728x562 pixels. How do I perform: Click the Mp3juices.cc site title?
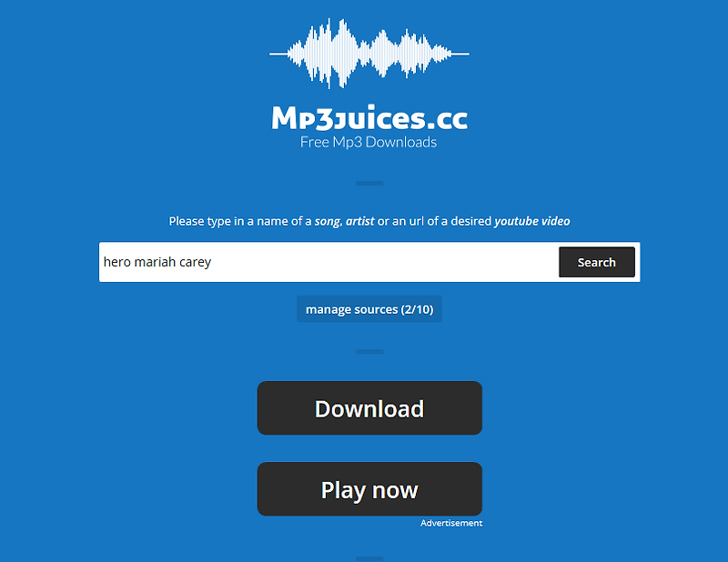click(x=369, y=118)
